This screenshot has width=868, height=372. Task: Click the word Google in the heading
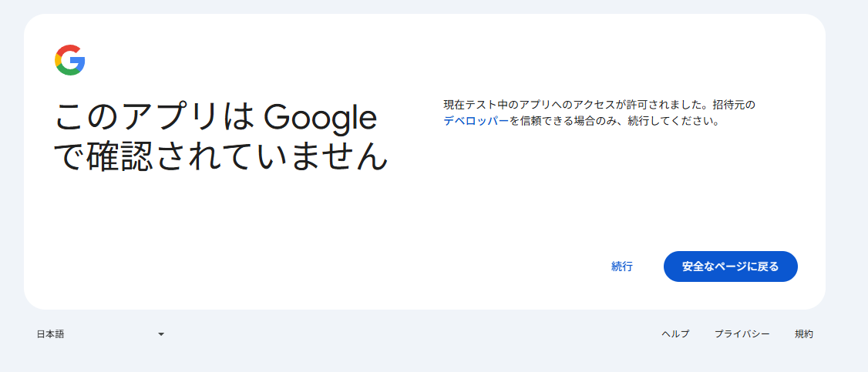(x=320, y=119)
